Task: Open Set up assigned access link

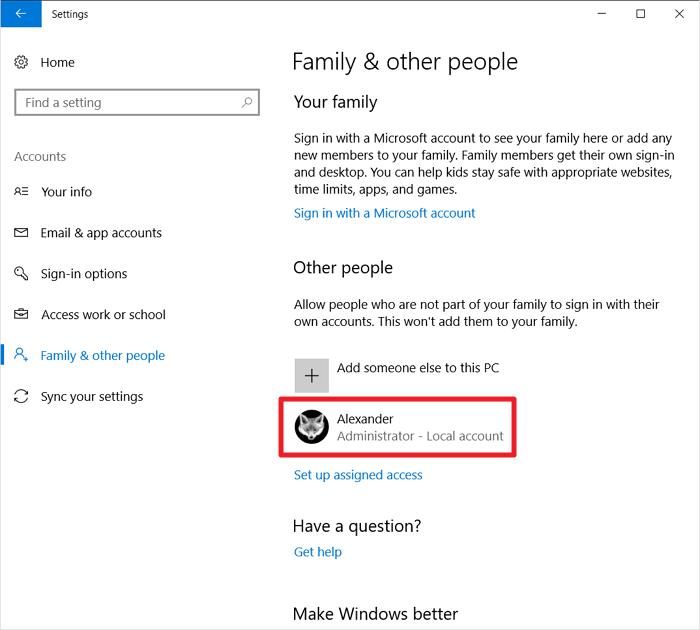Action: click(x=358, y=475)
